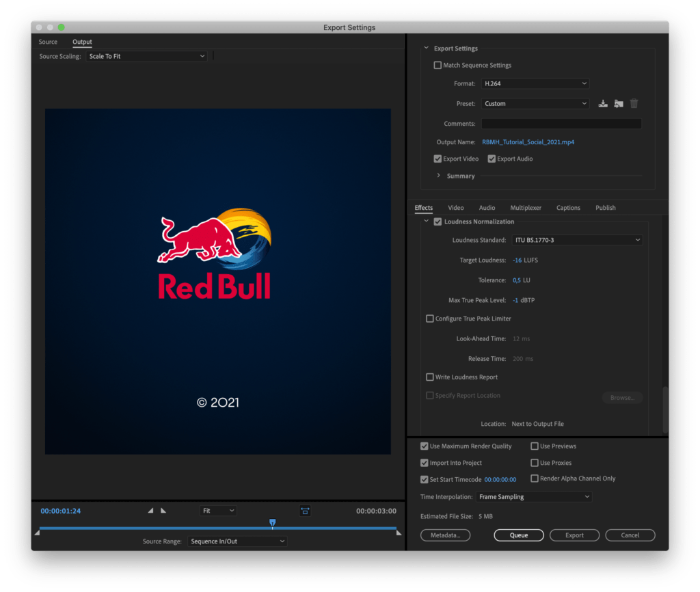Click the duration timecode 00:00:03:00
This screenshot has width=700, height=592.
[x=376, y=511]
